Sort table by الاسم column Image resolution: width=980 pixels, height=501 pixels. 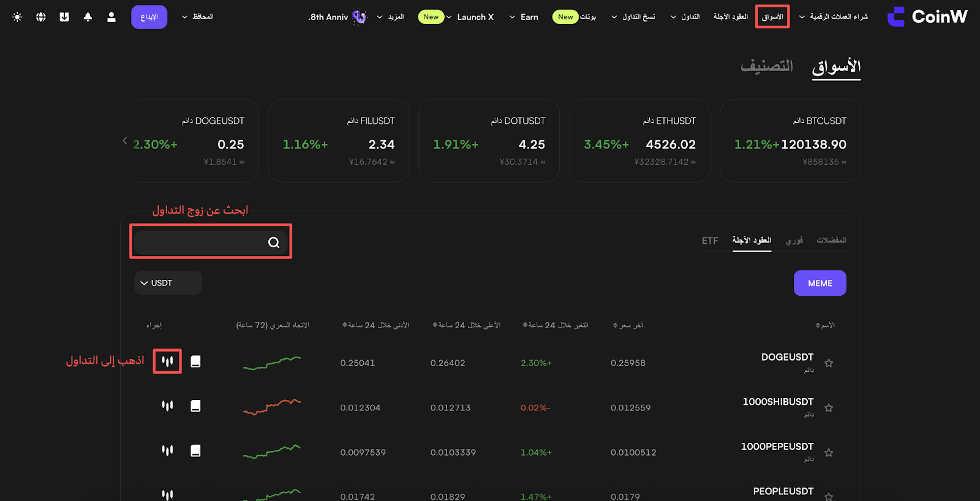tap(825, 325)
